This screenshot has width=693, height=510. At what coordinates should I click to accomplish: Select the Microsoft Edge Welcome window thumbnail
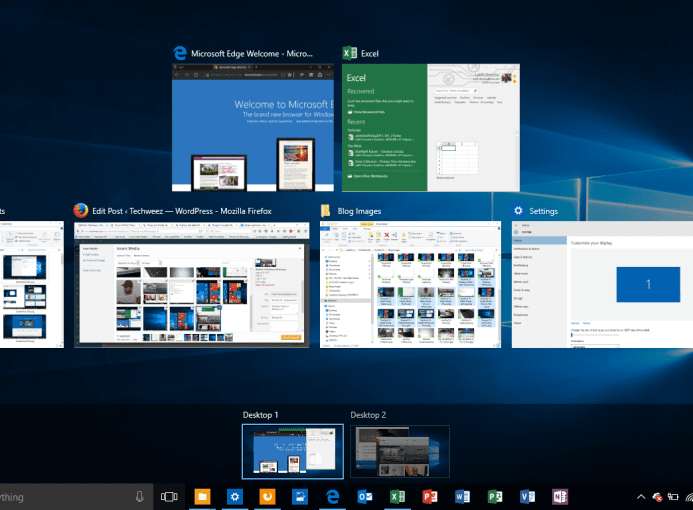(253, 128)
